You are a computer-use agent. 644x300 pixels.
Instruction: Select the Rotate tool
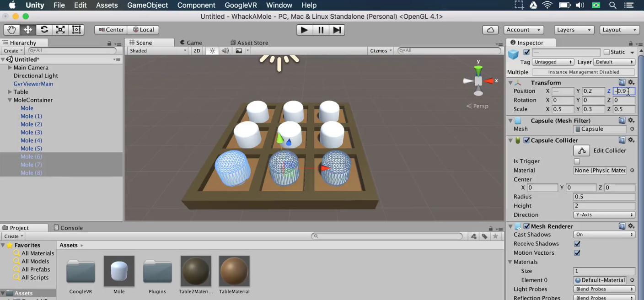(x=44, y=30)
